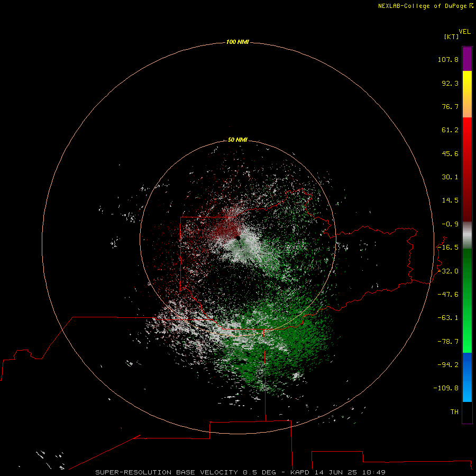This screenshot has width=476, height=476.
Task: Click the 14.5 velocity scale value
Action: pos(450,200)
